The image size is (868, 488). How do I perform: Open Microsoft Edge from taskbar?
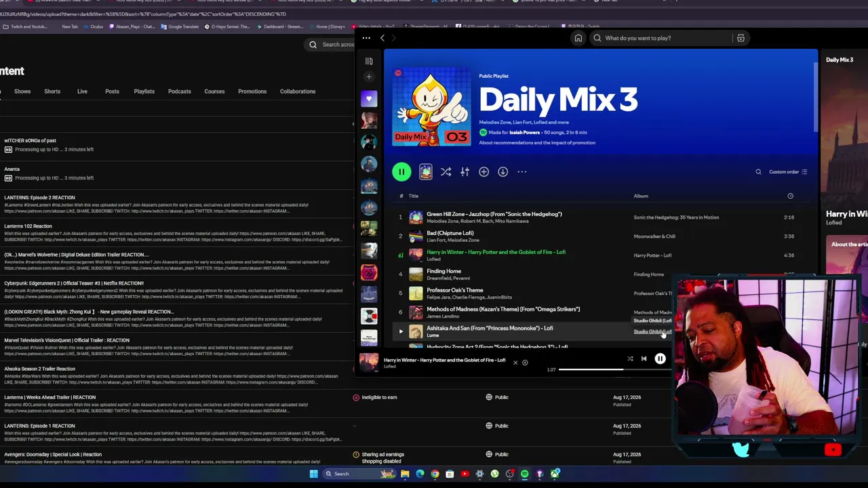pyautogui.click(x=420, y=474)
